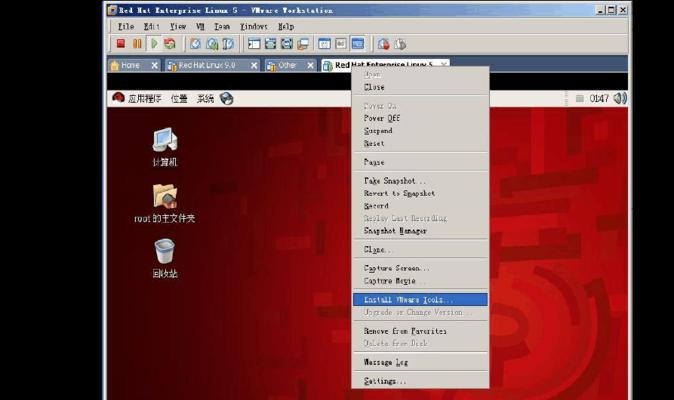Close the Other tab

tap(310, 65)
